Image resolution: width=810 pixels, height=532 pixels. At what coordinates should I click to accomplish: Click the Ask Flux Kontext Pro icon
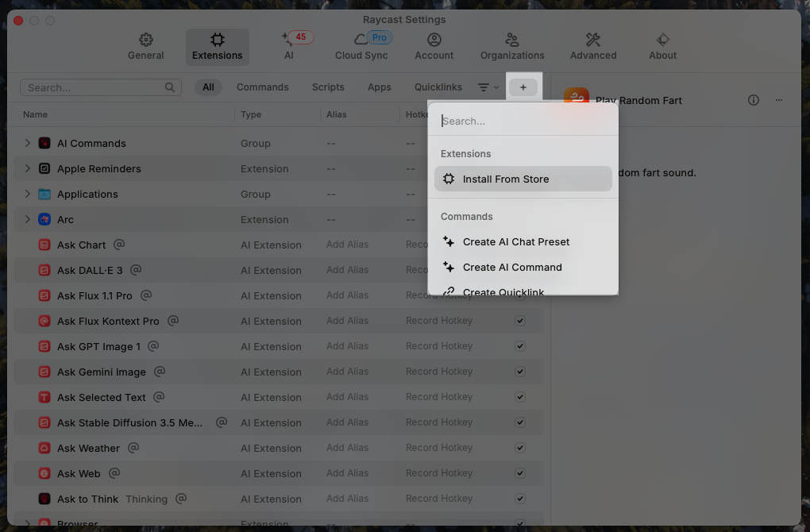pos(44,321)
